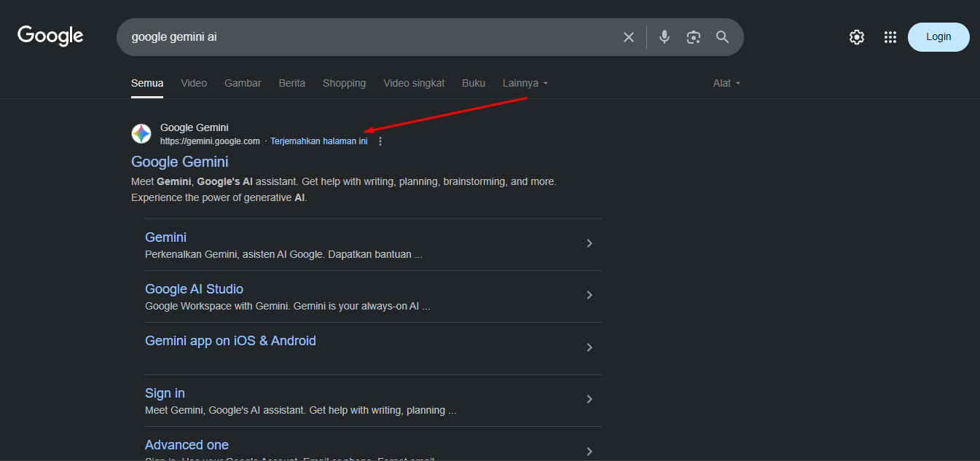Expand chevron on the Advanced one row
The height and width of the screenshot is (461, 980).
pyautogui.click(x=589, y=451)
